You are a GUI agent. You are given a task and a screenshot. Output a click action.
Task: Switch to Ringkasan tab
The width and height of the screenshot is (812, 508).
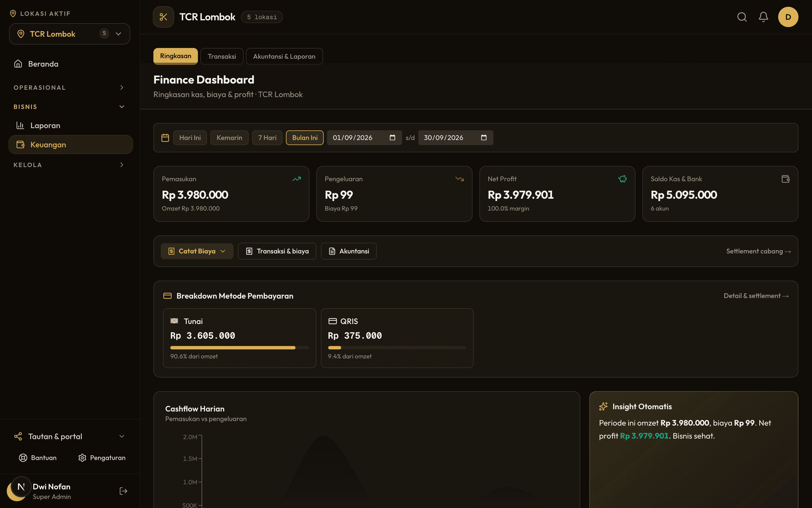coord(175,56)
